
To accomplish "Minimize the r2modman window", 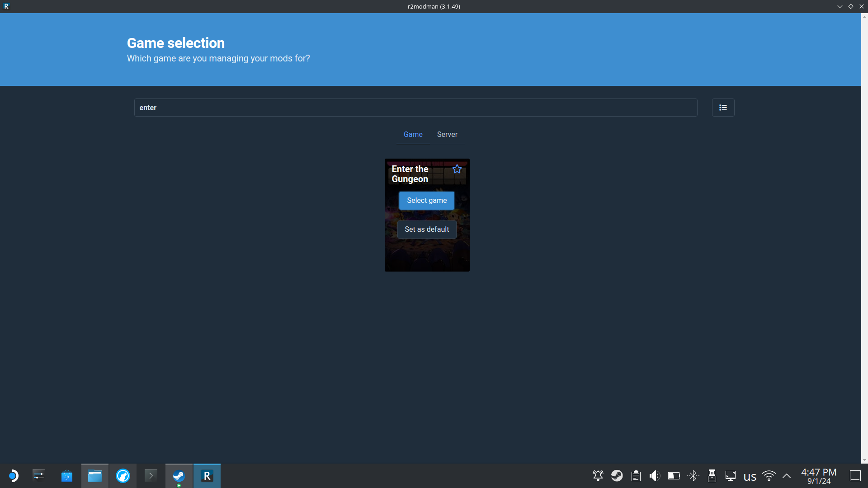I will [x=840, y=6].
